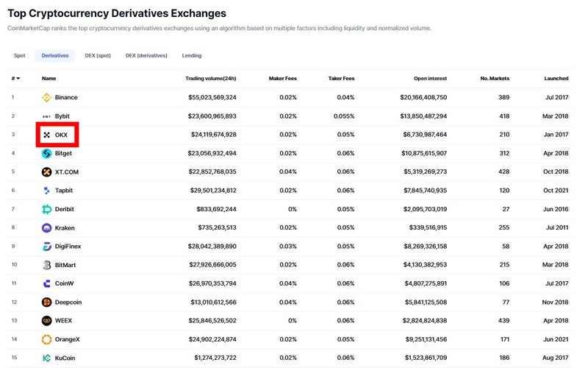Select the DEX (spot) tab

click(x=98, y=56)
